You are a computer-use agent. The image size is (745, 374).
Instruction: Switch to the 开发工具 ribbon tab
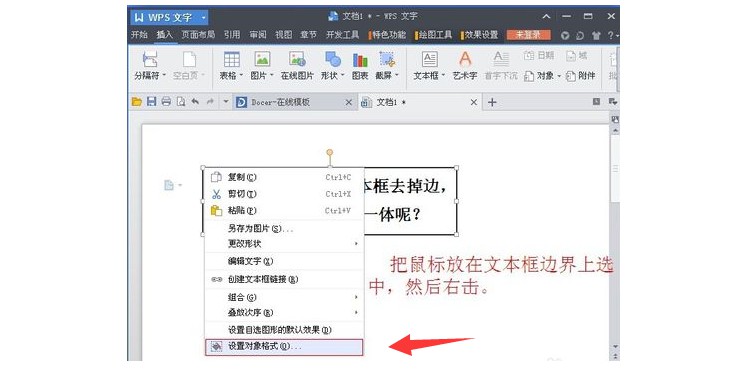pyautogui.click(x=342, y=35)
